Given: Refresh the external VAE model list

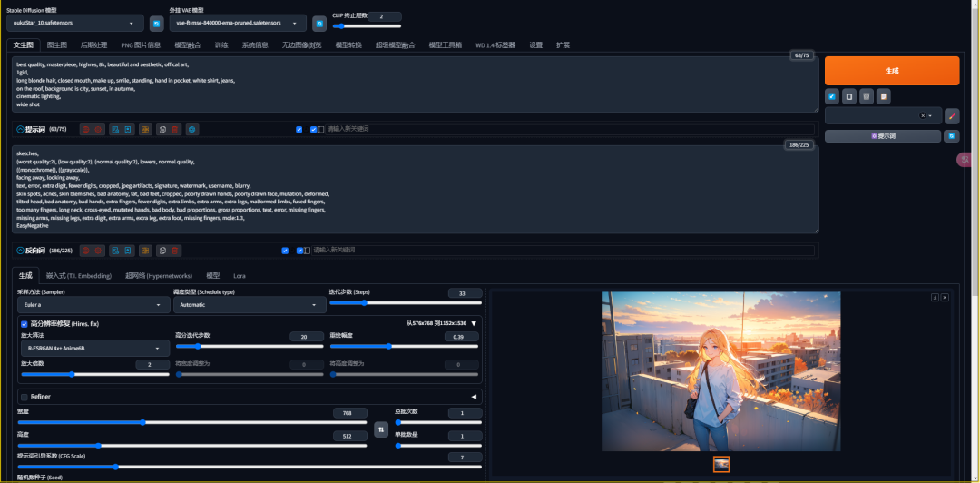Looking at the screenshot, I should point(319,24).
